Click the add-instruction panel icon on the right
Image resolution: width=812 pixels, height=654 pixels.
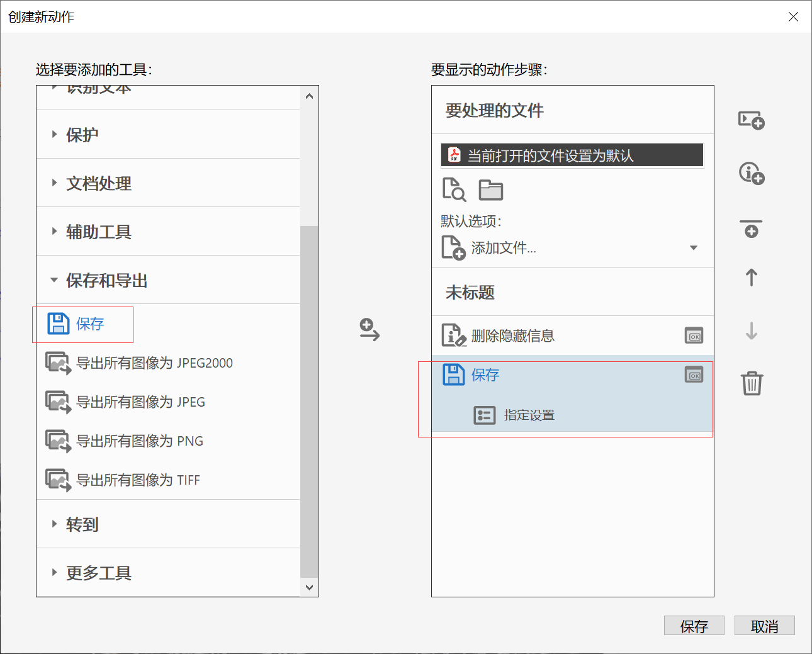pyautogui.click(x=751, y=174)
